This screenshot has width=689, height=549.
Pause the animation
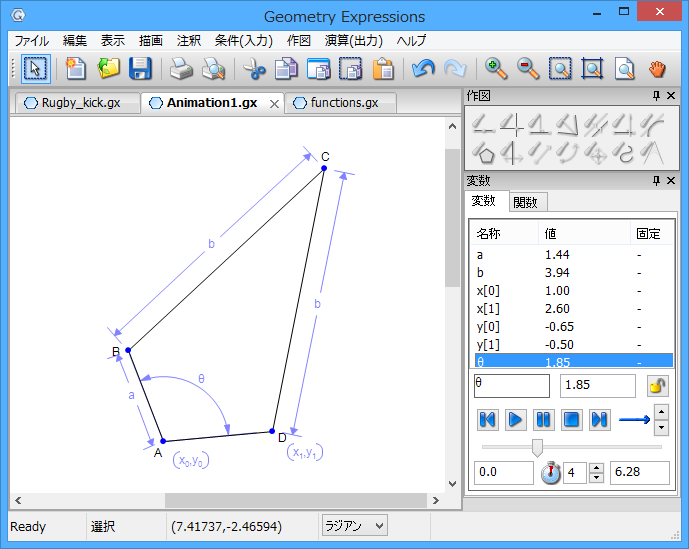(543, 419)
